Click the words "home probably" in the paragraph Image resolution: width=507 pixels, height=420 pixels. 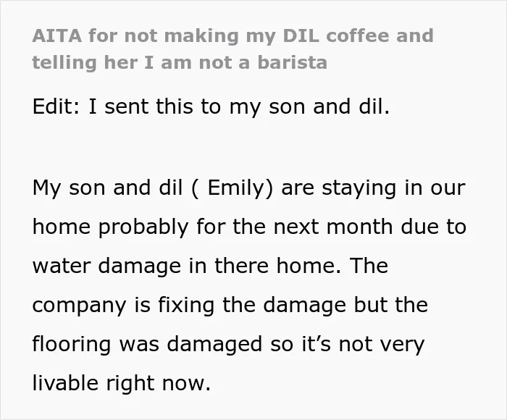tap(110, 227)
